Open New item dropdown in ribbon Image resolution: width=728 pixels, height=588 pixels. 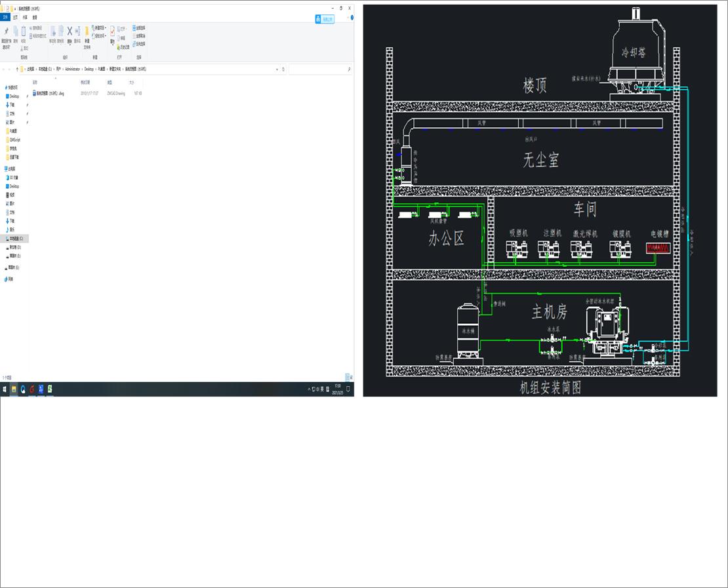pos(99,28)
